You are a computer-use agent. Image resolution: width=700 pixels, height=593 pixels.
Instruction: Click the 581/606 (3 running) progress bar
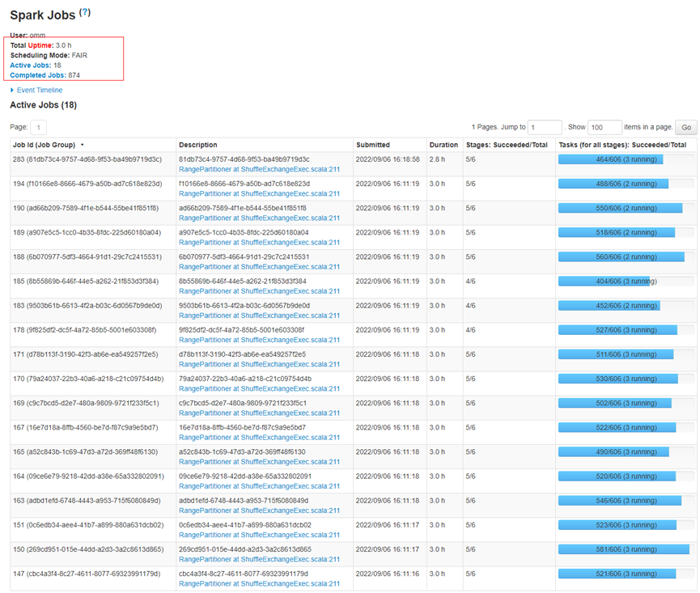click(x=626, y=549)
